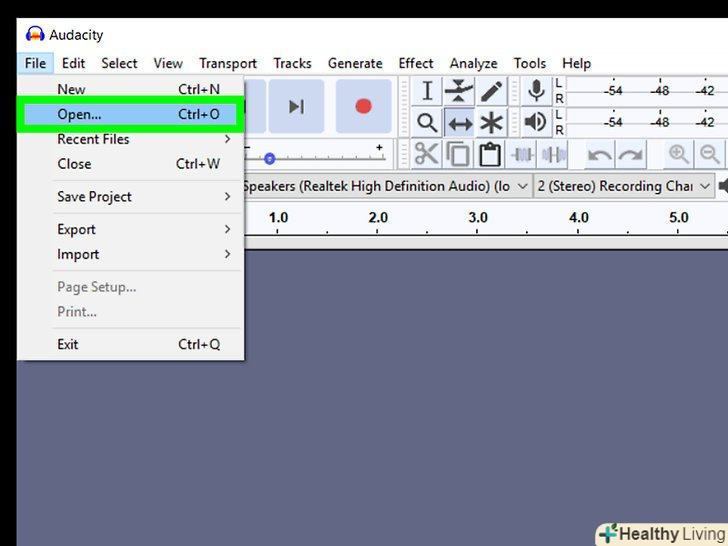Choose Open... from the File menu
Image resolution: width=728 pixels, height=546 pixels.
coord(130,114)
